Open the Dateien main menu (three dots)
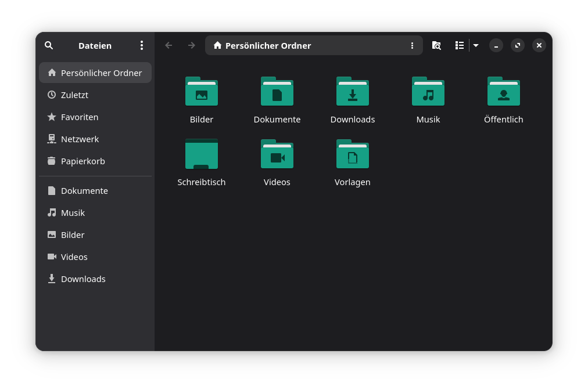This screenshot has height=390, width=588. [141, 45]
